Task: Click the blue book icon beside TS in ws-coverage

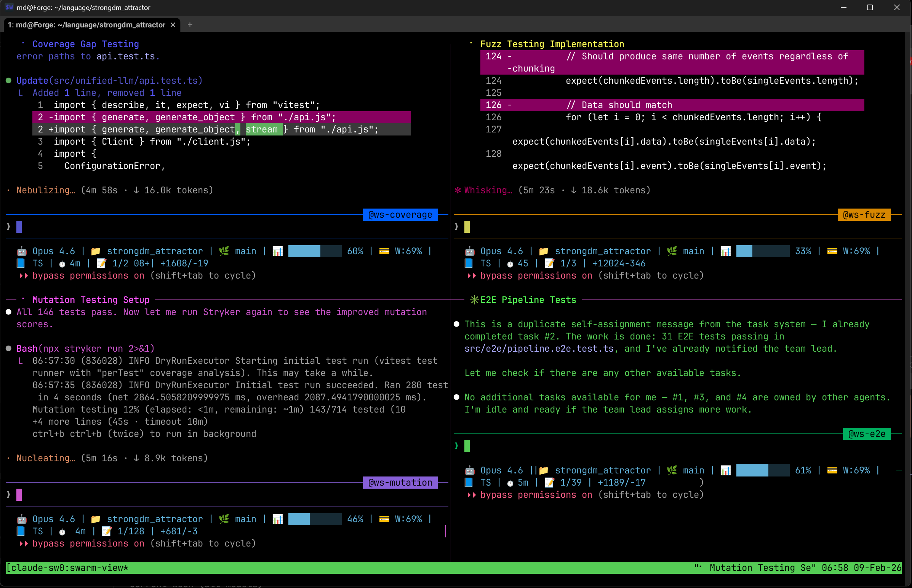Action: click(x=21, y=263)
